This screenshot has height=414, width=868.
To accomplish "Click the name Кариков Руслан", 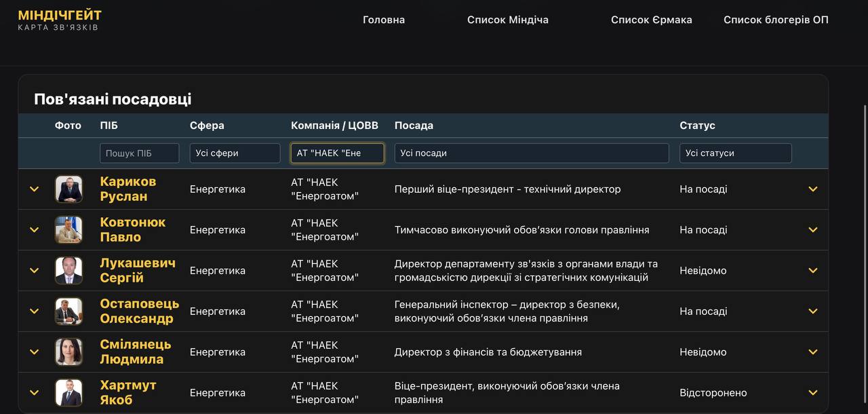I will click(128, 189).
